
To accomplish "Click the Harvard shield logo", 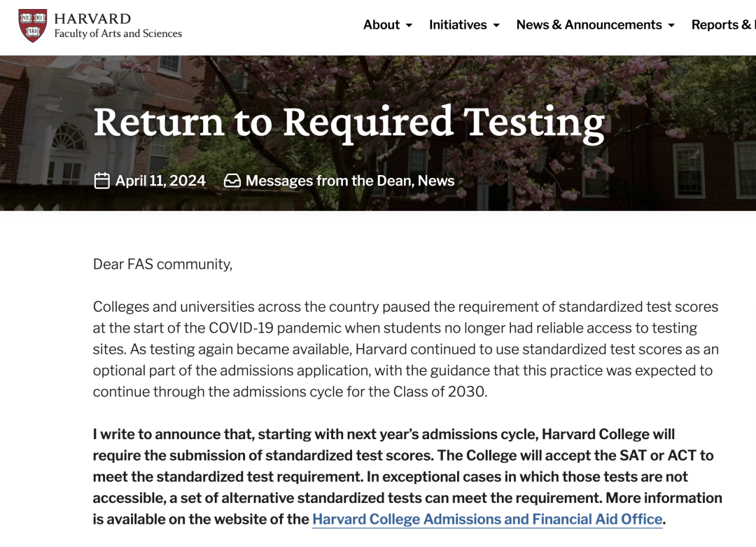I will [33, 26].
